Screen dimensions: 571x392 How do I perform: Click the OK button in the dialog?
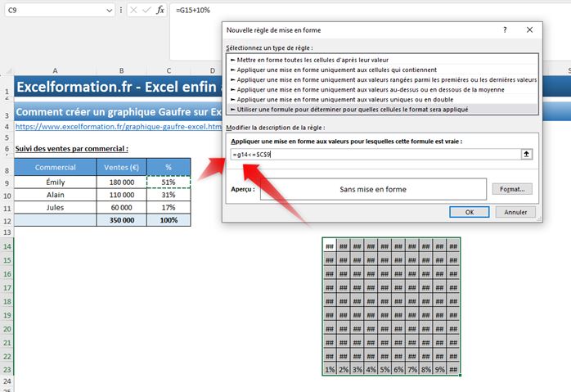click(x=469, y=212)
